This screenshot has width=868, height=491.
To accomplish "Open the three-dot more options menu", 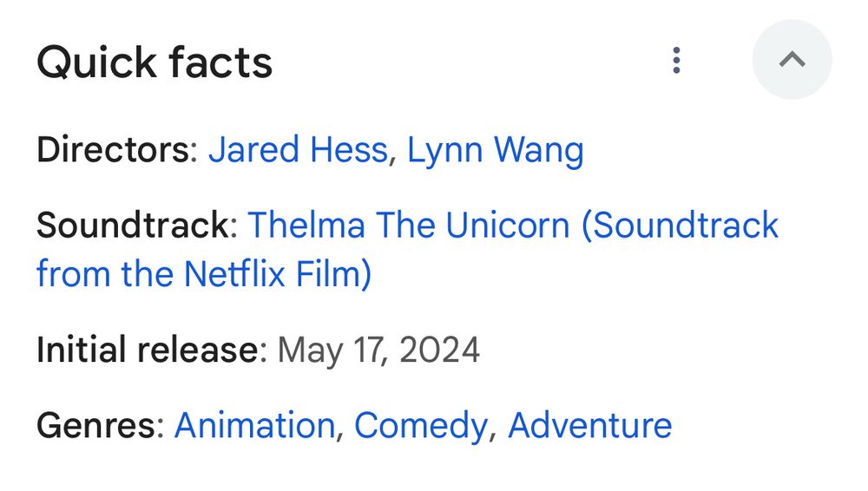I will [x=676, y=60].
